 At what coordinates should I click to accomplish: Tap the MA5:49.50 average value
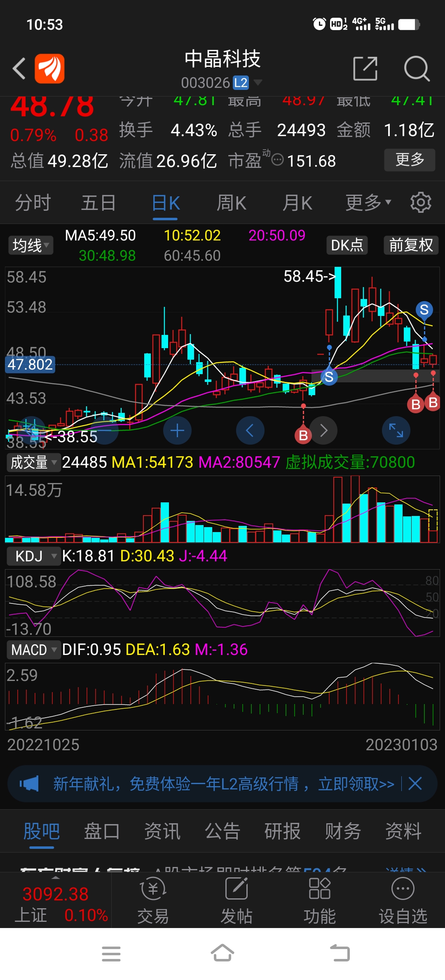(101, 236)
